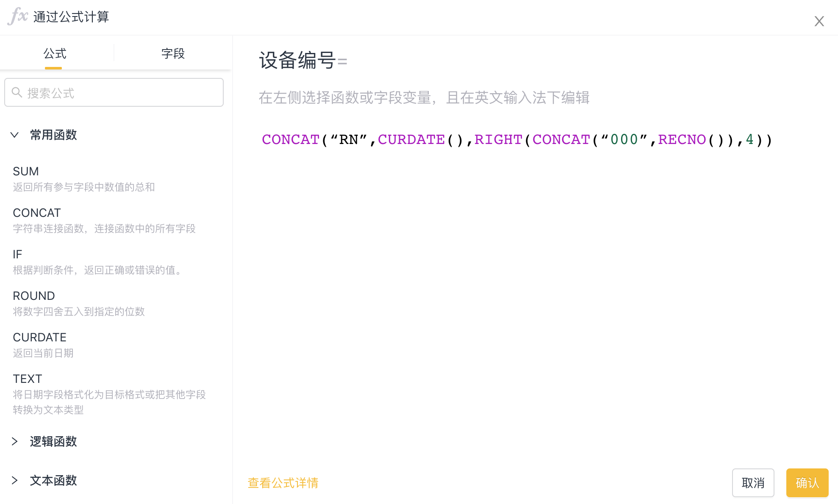Click 通过公式计算 dialog title
The width and height of the screenshot is (838, 504).
pyautogui.click(x=71, y=17)
